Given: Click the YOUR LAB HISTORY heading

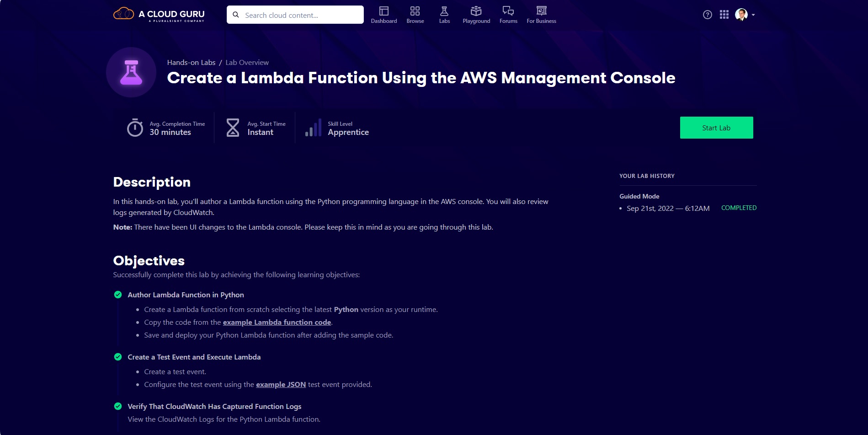Looking at the screenshot, I should point(647,176).
